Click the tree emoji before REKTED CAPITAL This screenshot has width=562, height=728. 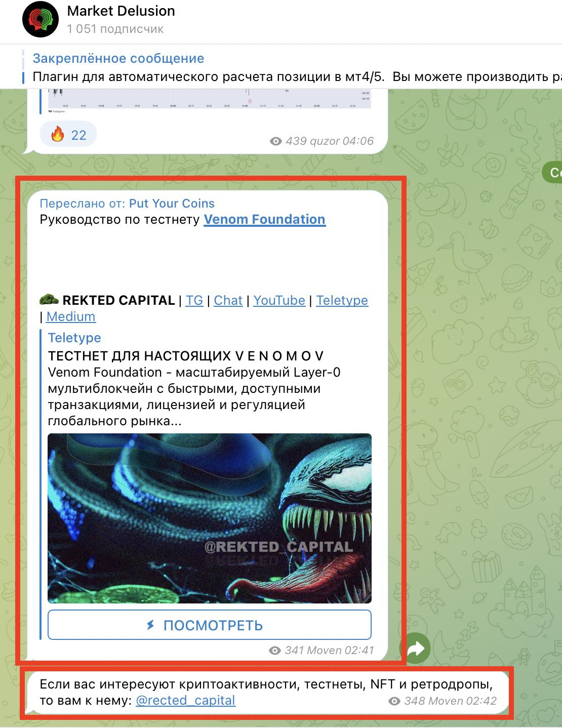pyautogui.click(x=49, y=300)
